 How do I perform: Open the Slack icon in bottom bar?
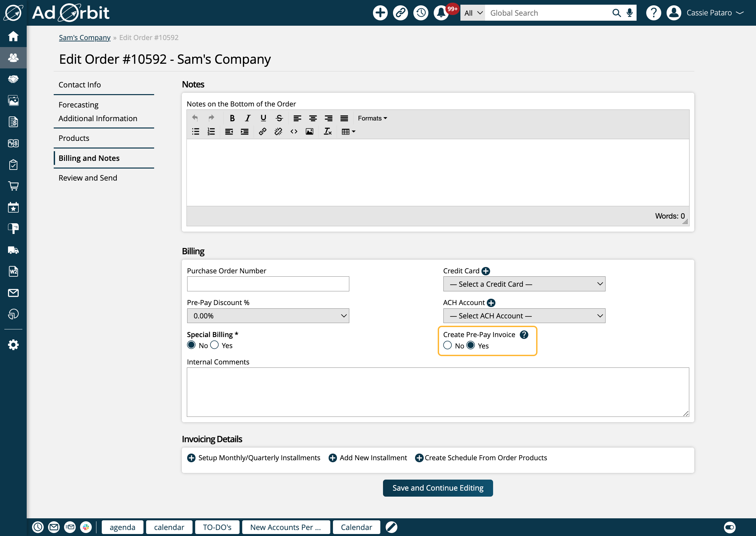[86, 527]
